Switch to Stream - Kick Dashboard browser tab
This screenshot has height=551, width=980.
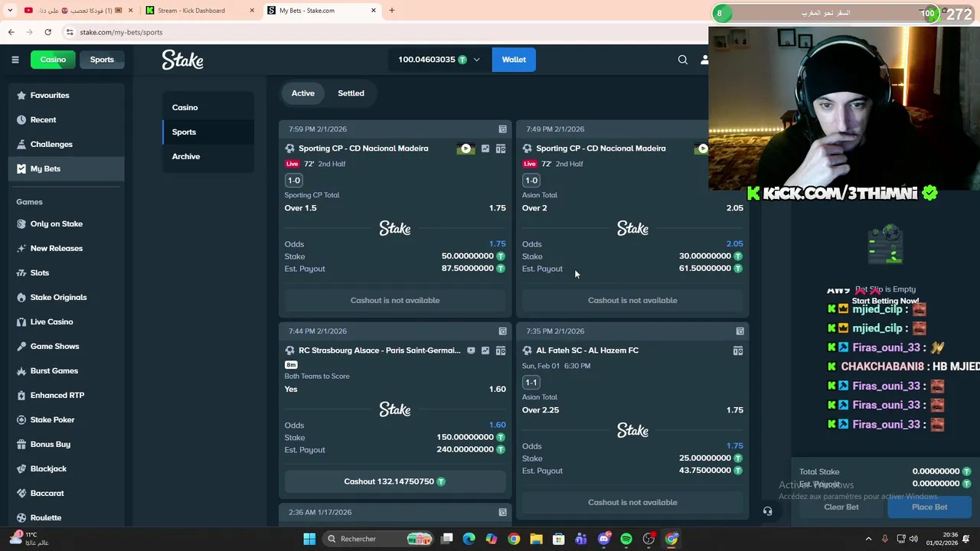199,11
